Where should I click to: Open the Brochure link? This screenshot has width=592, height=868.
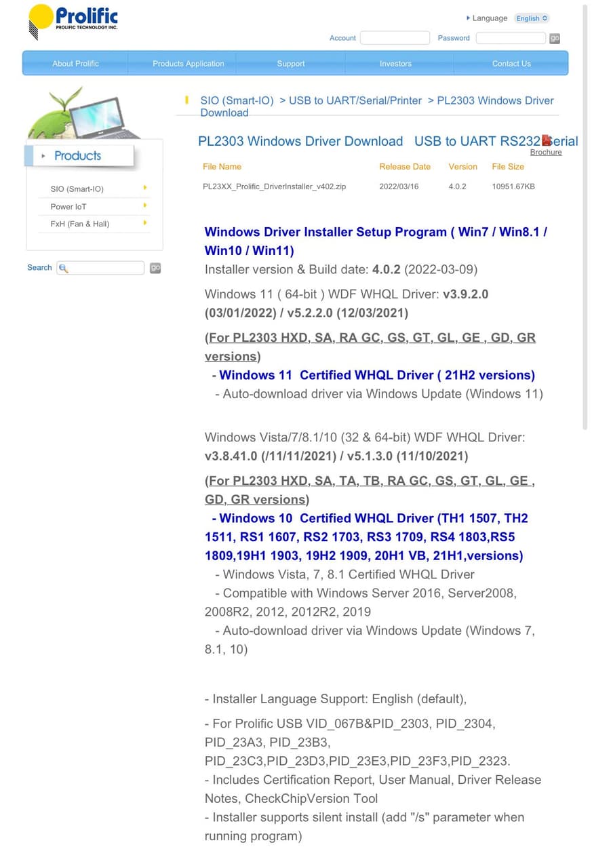[x=546, y=153]
